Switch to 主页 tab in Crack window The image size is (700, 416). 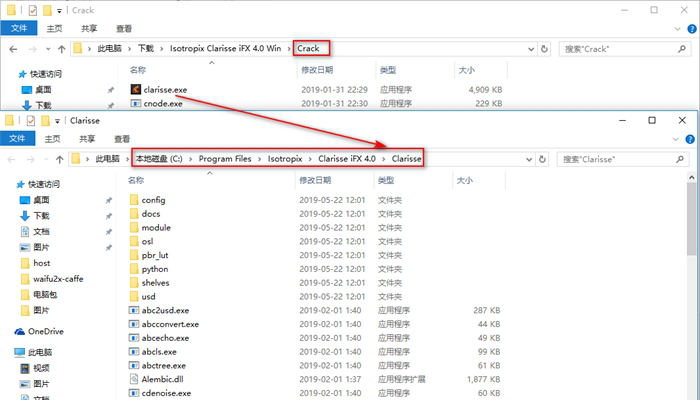click(x=54, y=28)
